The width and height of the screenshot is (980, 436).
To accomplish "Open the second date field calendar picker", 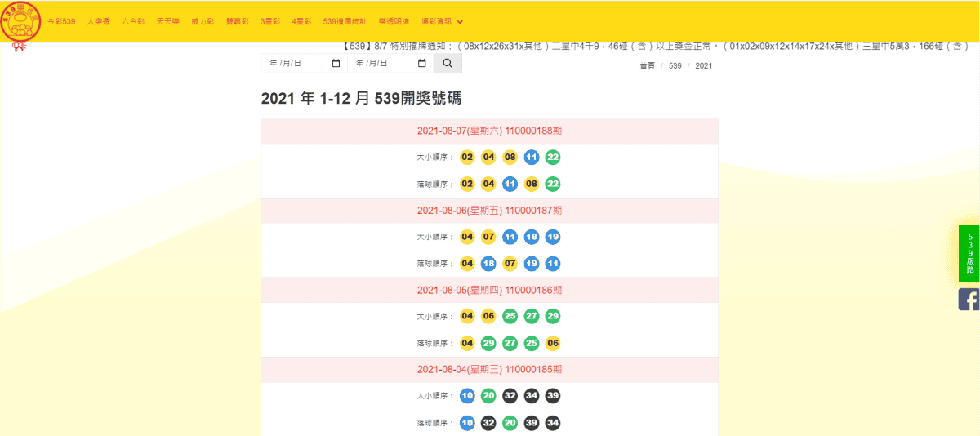I will (421, 64).
